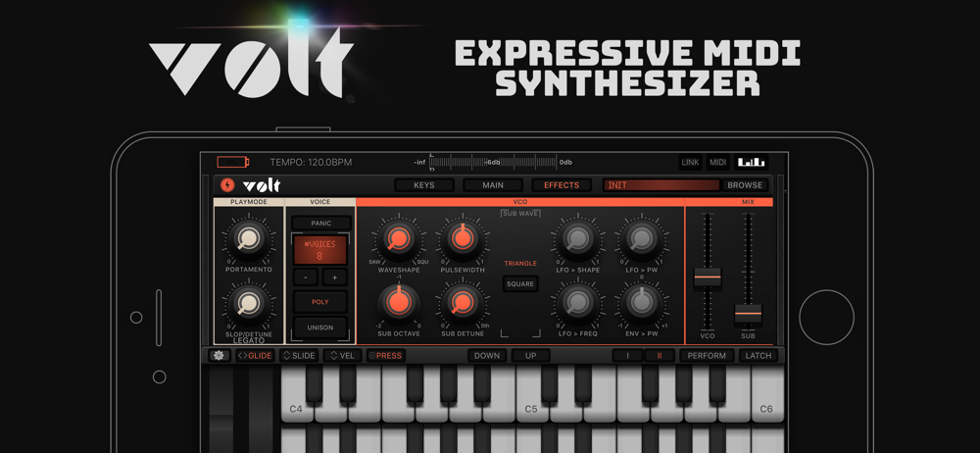Click the output level meter
Screen dimensions: 980x453
pyautogui.click(x=493, y=162)
